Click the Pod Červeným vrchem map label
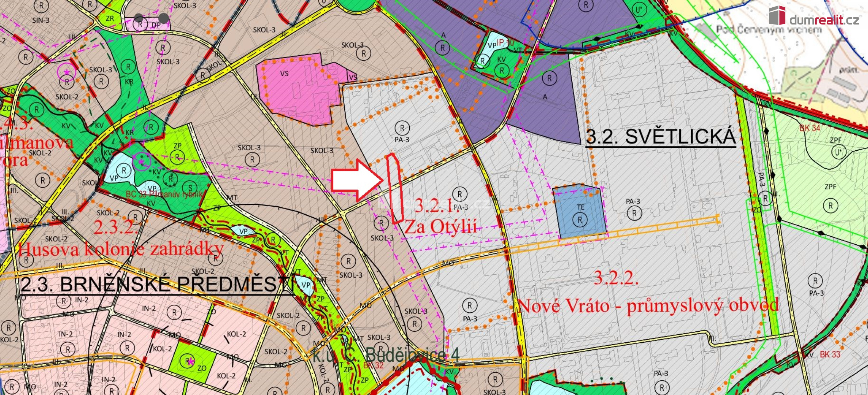The height and width of the screenshot is (395, 868). coord(768,30)
